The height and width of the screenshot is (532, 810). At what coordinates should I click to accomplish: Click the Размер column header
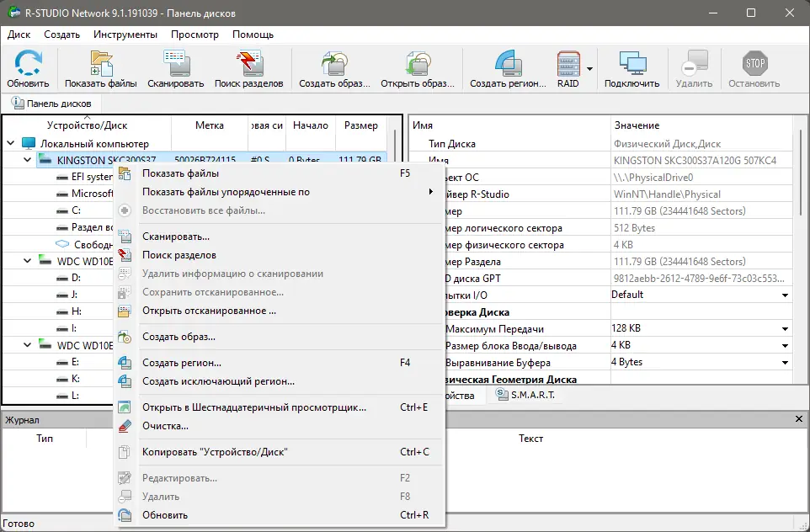361,125
